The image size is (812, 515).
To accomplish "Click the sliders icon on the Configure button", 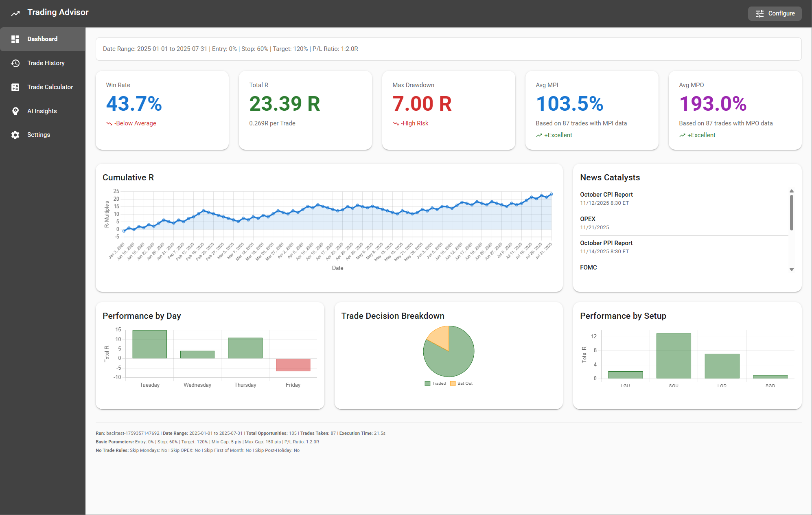I will coord(759,13).
